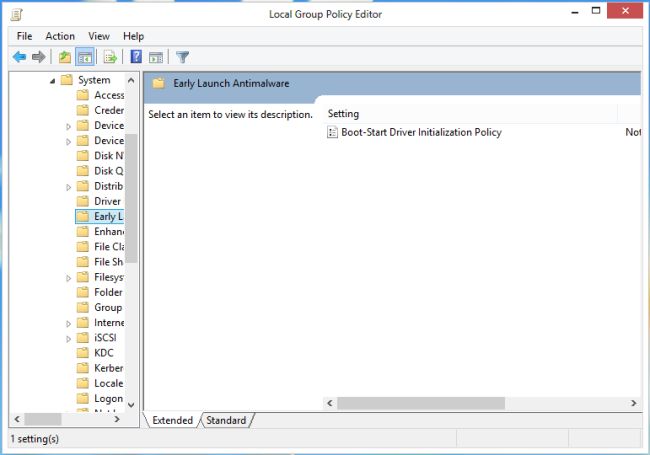Select the Group folder in tree
The height and width of the screenshot is (455, 650).
pyautogui.click(x=100, y=307)
